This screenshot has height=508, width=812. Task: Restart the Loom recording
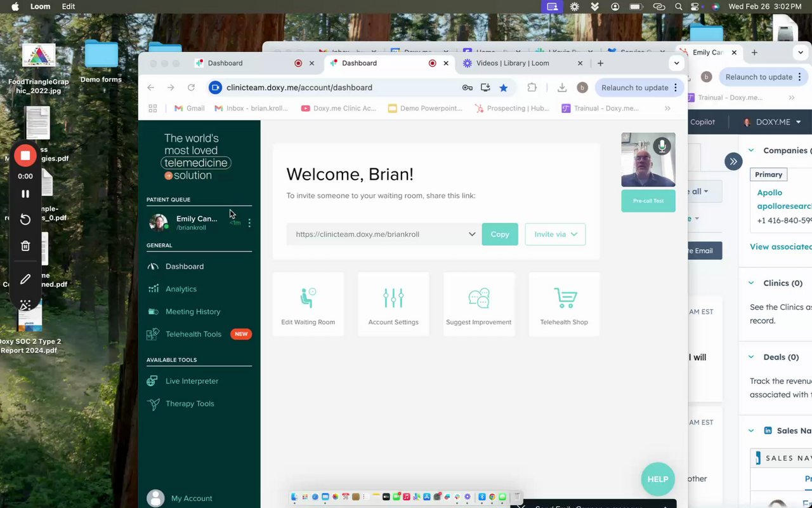tap(25, 219)
